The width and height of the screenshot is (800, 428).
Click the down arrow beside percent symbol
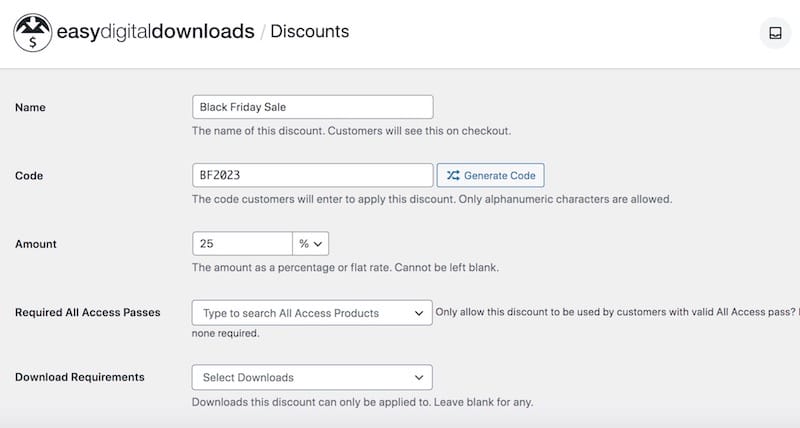[318, 244]
